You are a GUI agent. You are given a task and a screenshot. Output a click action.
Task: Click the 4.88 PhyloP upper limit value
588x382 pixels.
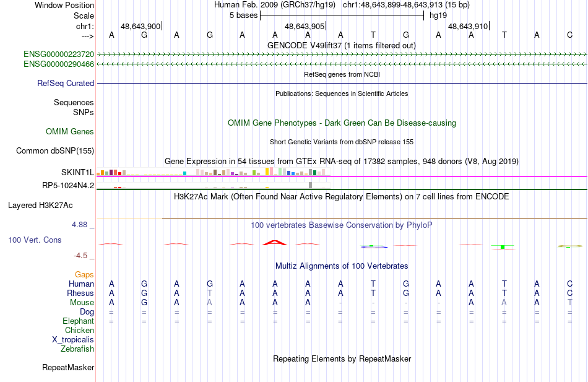pyautogui.click(x=79, y=225)
